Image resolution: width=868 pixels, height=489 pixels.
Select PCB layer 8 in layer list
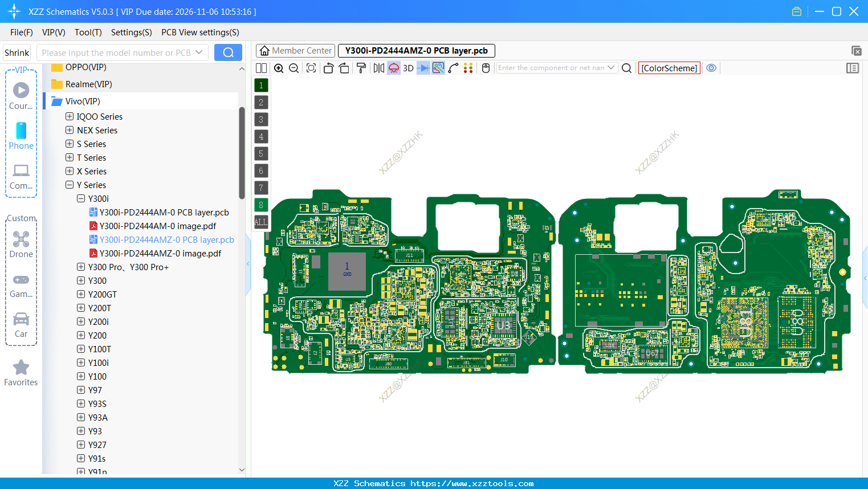pyautogui.click(x=260, y=205)
